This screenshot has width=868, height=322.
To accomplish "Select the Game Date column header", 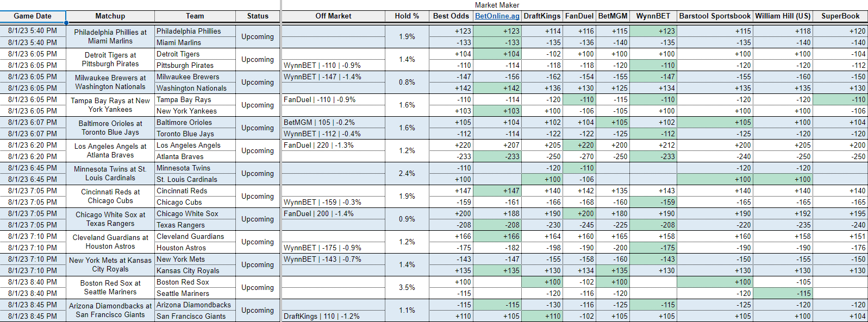I will pyautogui.click(x=33, y=16).
